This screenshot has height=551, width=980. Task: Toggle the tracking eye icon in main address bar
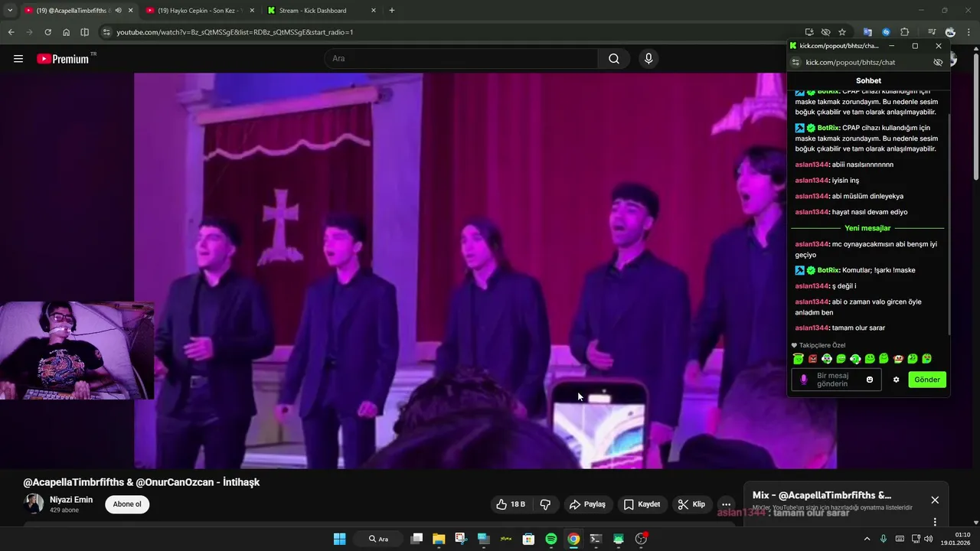(825, 32)
